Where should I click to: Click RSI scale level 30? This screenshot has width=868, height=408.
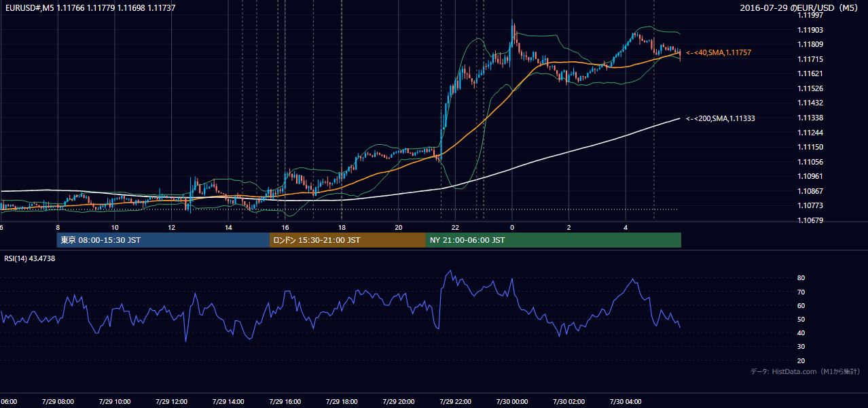(x=801, y=346)
